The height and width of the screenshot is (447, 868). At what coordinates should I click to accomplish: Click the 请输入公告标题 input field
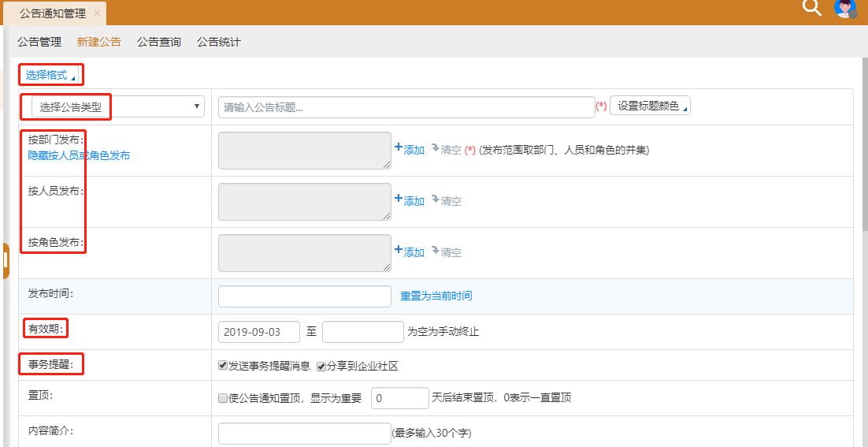point(406,107)
